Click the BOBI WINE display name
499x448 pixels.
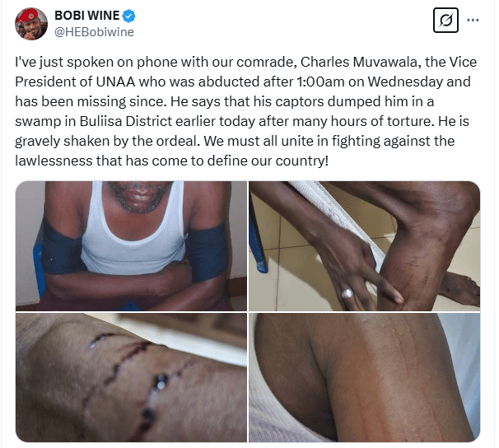coord(87,16)
